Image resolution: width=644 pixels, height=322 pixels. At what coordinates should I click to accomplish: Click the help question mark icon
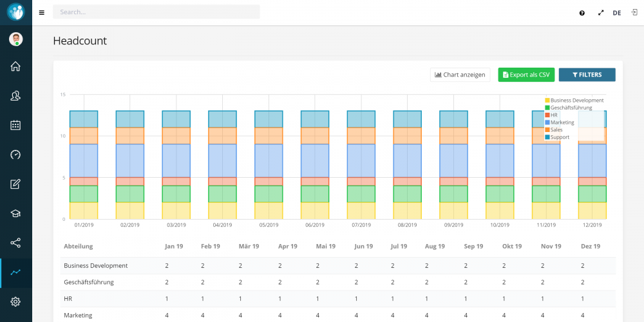pos(582,13)
